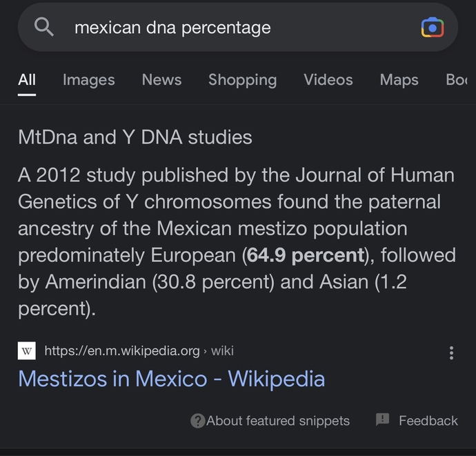
Task: Click the en.m.wikipedia.org URL breadcrumb
Action: tap(139, 351)
